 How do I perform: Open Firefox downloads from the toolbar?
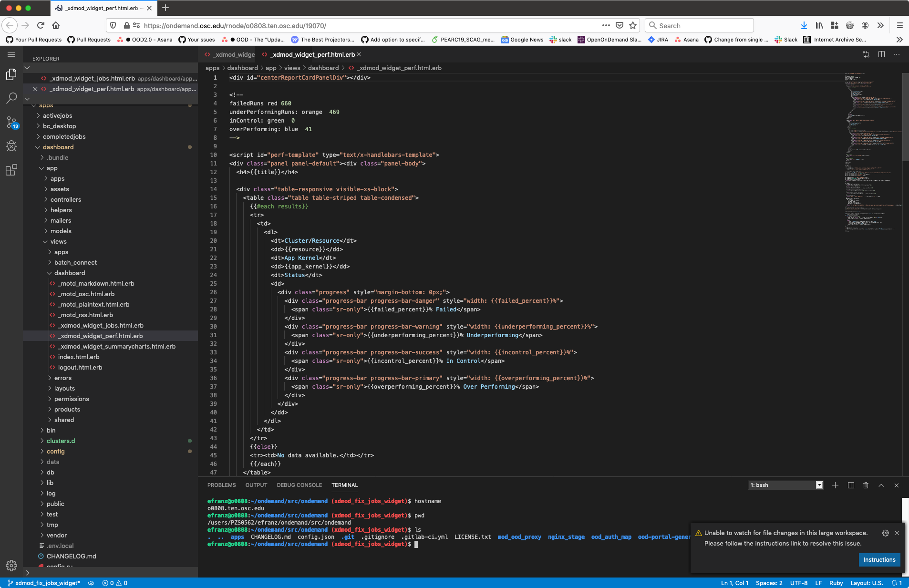click(x=804, y=25)
